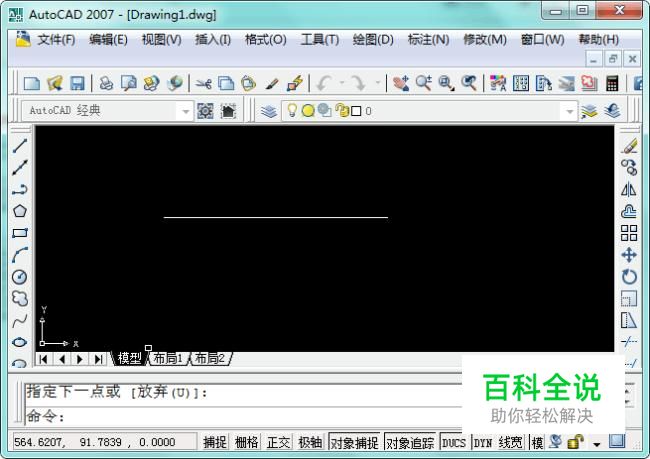This screenshot has height=459, width=650.
Task: Open the Layer Properties Manager
Action: (269, 111)
